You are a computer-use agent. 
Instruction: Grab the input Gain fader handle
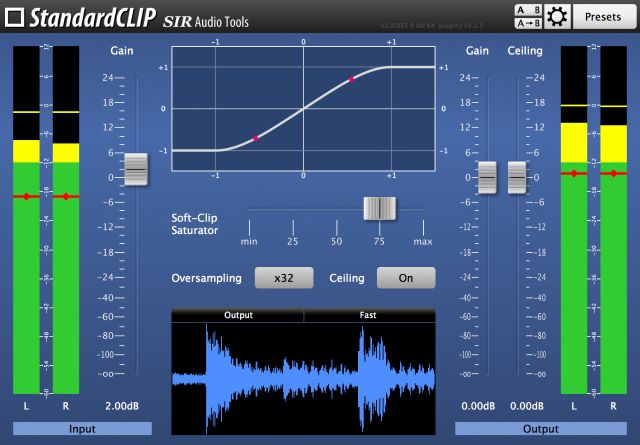136,169
